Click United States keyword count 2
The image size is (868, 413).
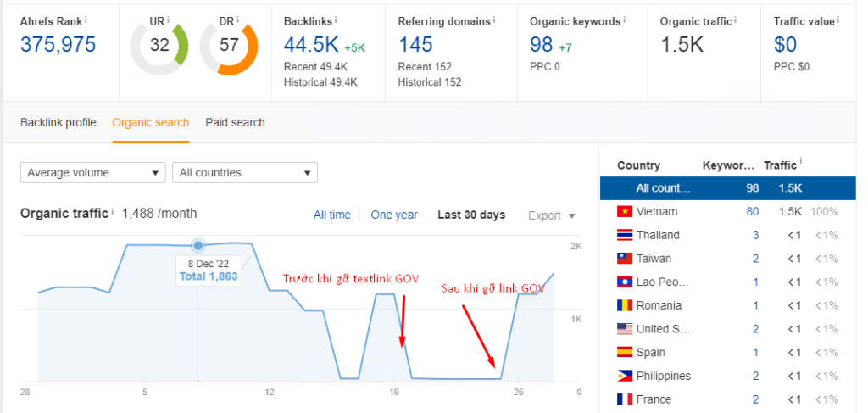coord(755,329)
